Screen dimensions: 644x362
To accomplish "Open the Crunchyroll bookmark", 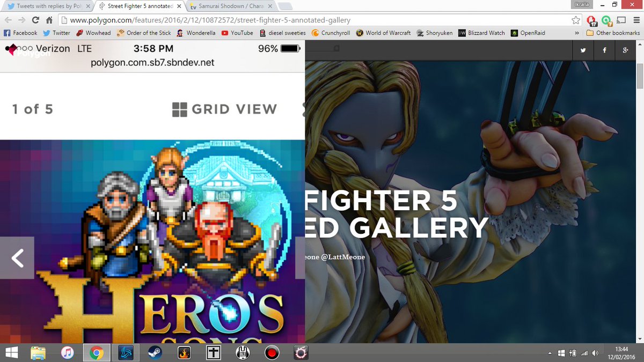I will (x=331, y=33).
